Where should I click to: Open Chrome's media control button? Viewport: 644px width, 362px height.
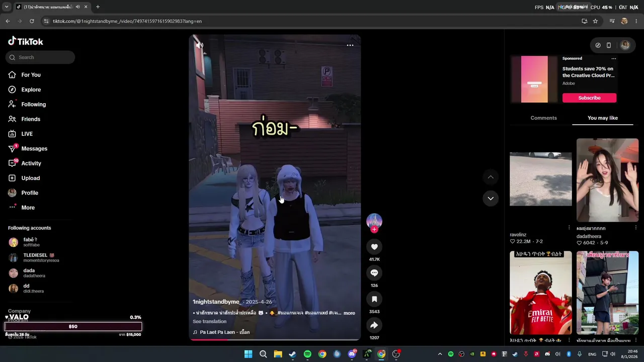612,21
